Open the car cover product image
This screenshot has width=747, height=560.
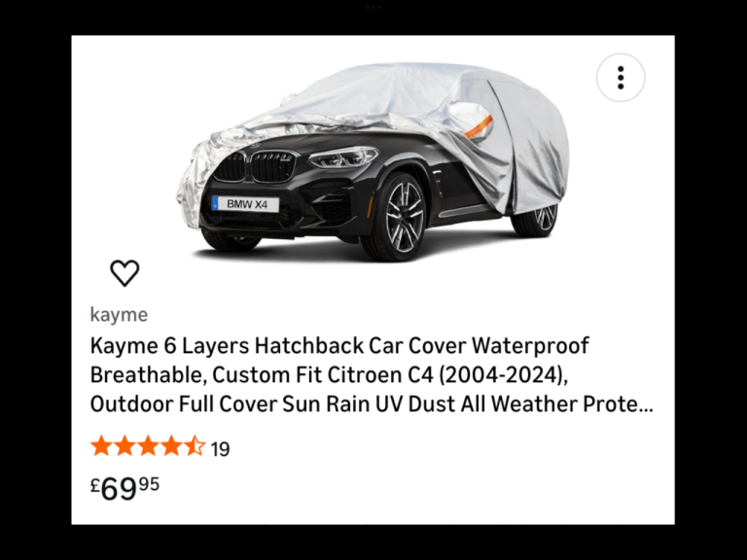tap(373, 162)
